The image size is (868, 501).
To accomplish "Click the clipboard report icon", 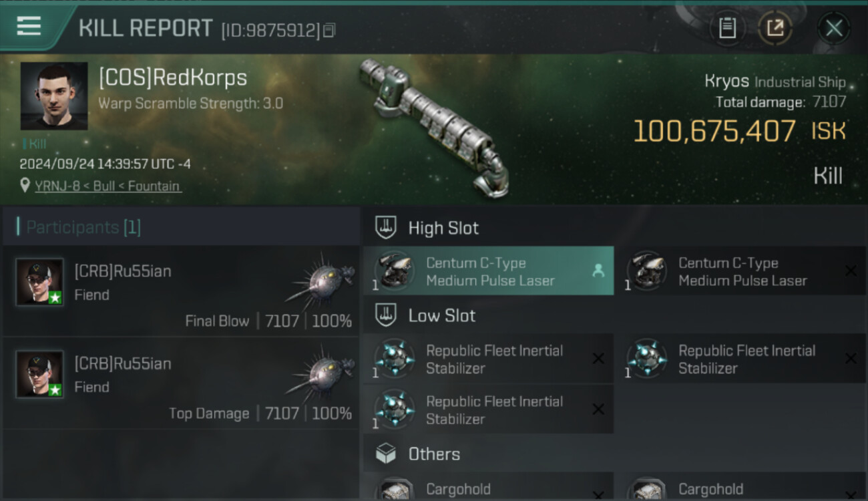I will pos(727,28).
